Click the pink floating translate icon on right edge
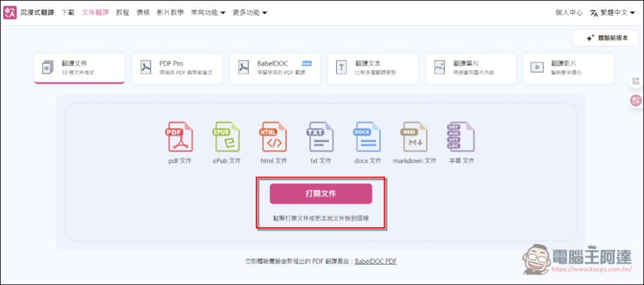 [x=636, y=100]
